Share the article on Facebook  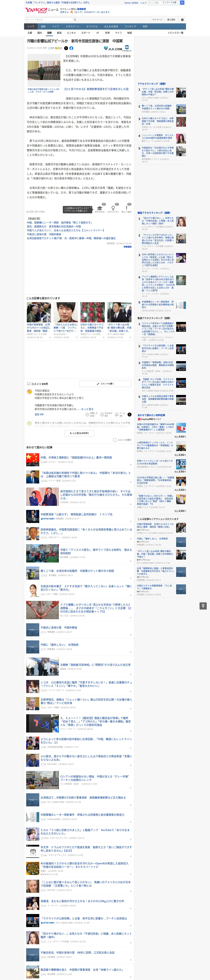71,48
